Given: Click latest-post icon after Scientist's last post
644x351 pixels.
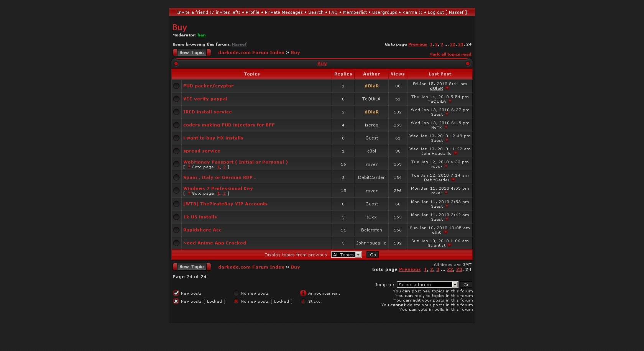Looking at the screenshot, I should [450, 246].
